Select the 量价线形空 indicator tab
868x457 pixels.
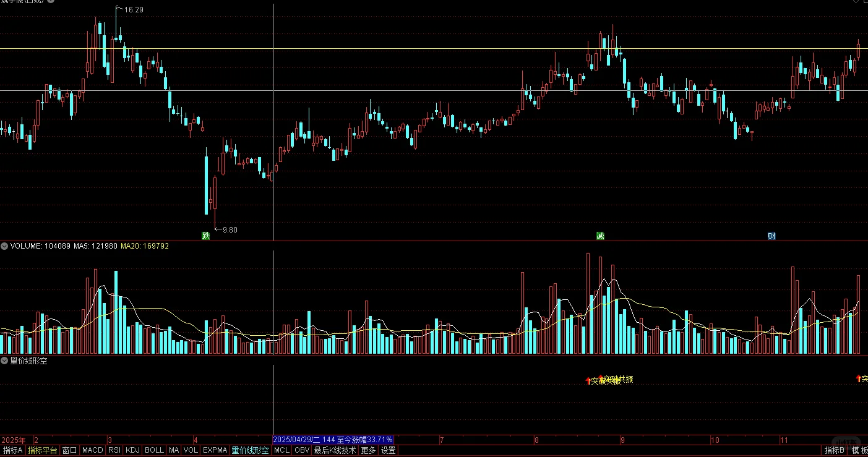251,451
